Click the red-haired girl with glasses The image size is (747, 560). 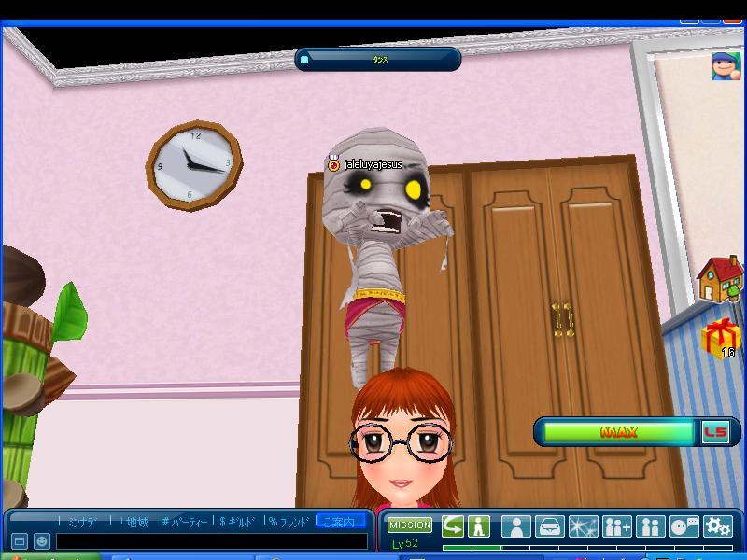(x=402, y=438)
